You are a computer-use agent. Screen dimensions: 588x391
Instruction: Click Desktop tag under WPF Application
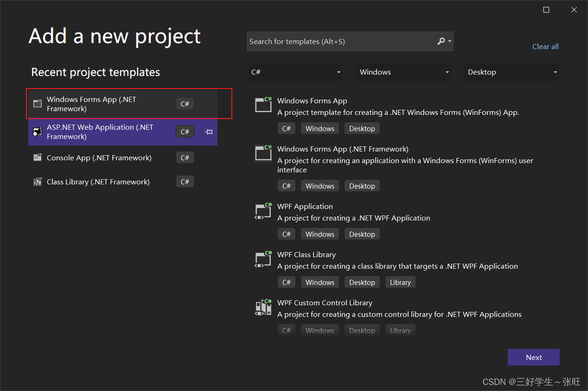point(362,234)
